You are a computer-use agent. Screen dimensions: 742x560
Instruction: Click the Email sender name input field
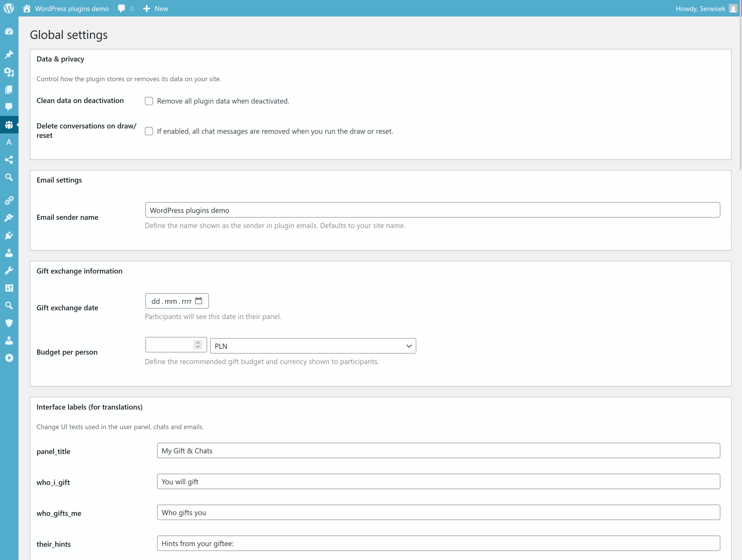pyautogui.click(x=432, y=210)
